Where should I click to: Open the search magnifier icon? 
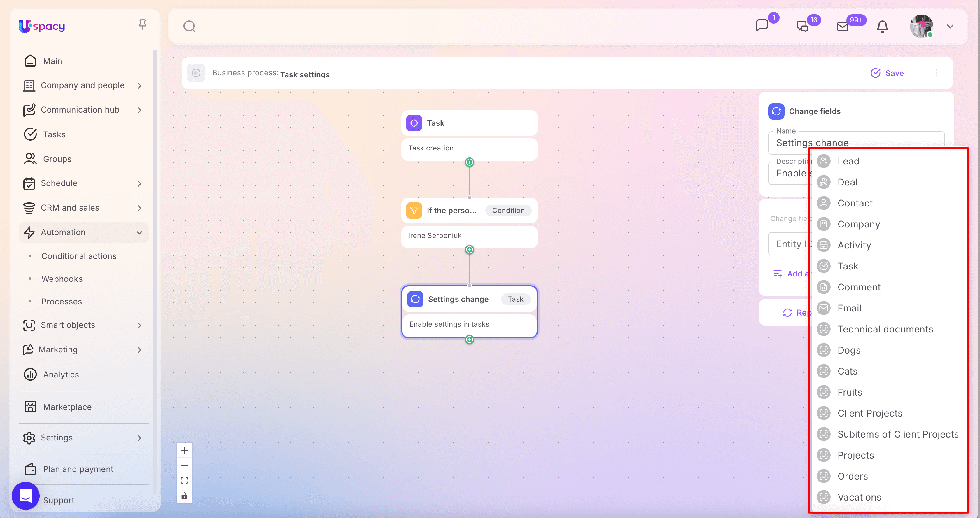click(x=189, y=27)
